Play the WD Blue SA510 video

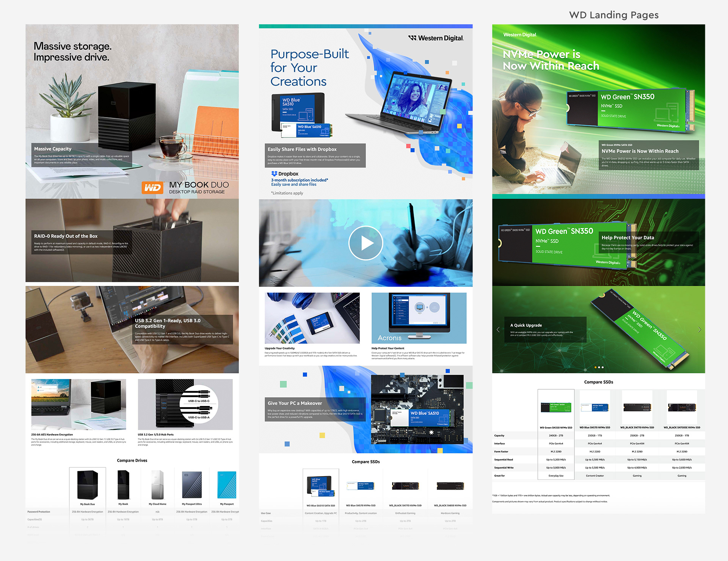pyautogui.click(x=366, y=243)
